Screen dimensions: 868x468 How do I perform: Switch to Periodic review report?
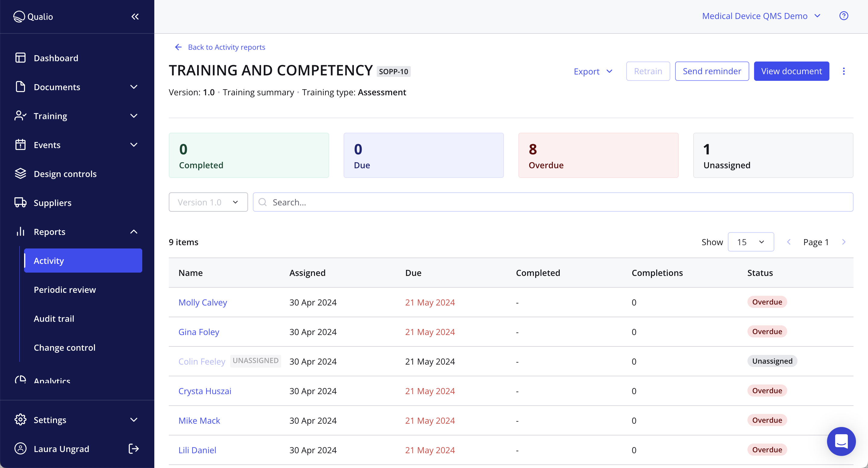[x=65, y=289]
